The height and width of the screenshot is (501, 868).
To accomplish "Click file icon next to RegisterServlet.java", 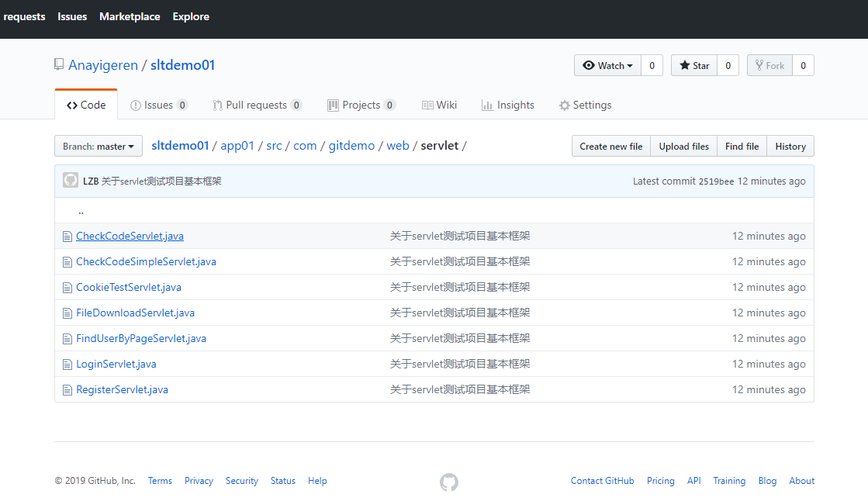I will tap(67, 390).
